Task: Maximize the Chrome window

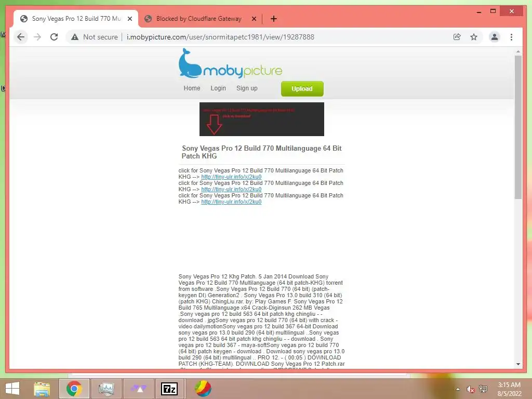Action: 493,11
